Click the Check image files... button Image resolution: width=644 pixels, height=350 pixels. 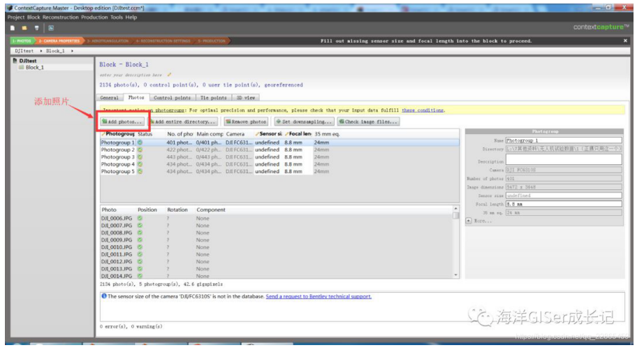[368, 122]
